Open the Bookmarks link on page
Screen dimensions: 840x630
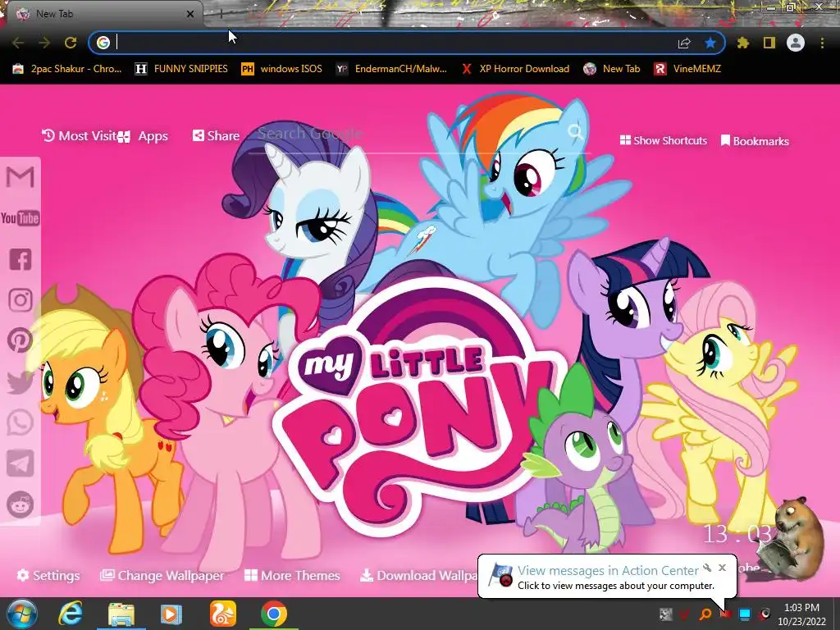[x=755, y=141]
